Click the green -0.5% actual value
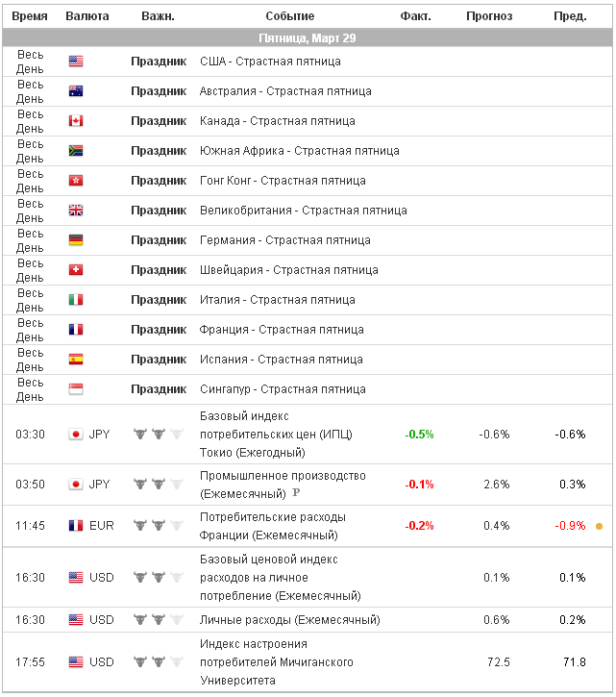Viewport: 616px width, 697px height. click(x=419, y=434)
